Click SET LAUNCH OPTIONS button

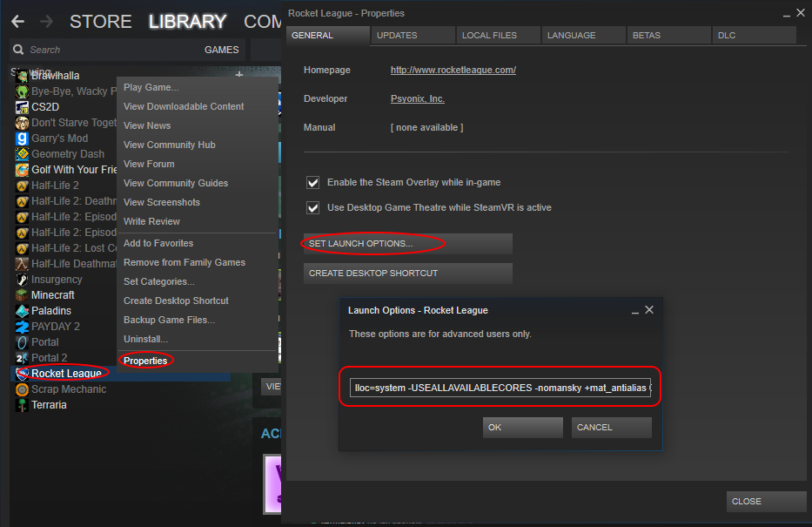point(408,244)
